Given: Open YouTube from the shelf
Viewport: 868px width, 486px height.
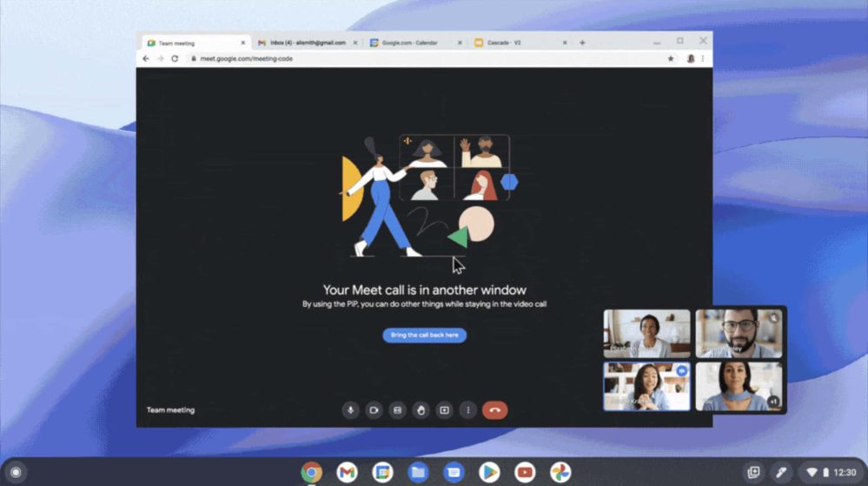Looking at the screenshot, I should pos(525,472).
